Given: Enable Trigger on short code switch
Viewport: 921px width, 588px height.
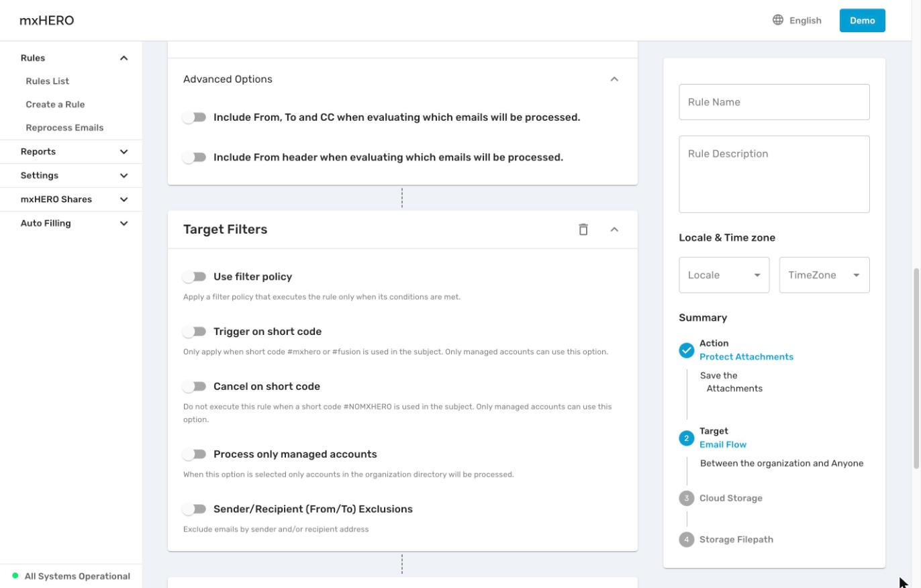Looking at the screenshot, I should pos(195,332).
